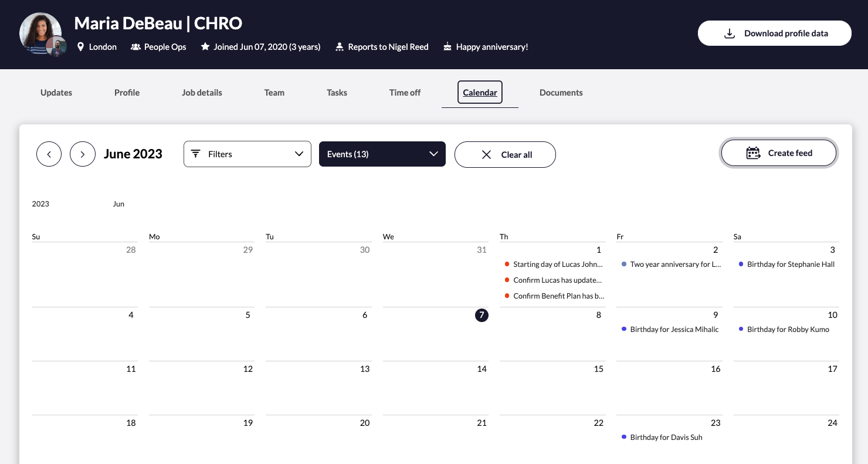
Task: Go to previous month with left arrow
Action: [49, 154]
